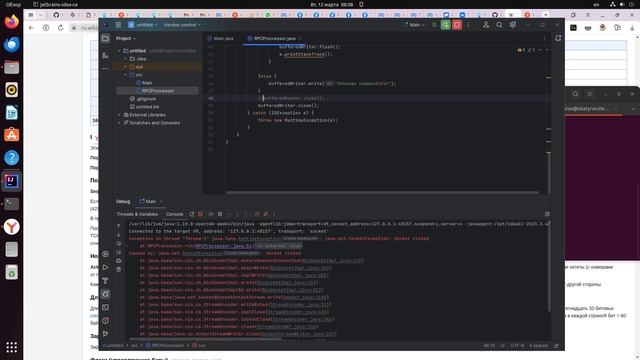Select the Console tab in debugger

(x=175, y=214)
